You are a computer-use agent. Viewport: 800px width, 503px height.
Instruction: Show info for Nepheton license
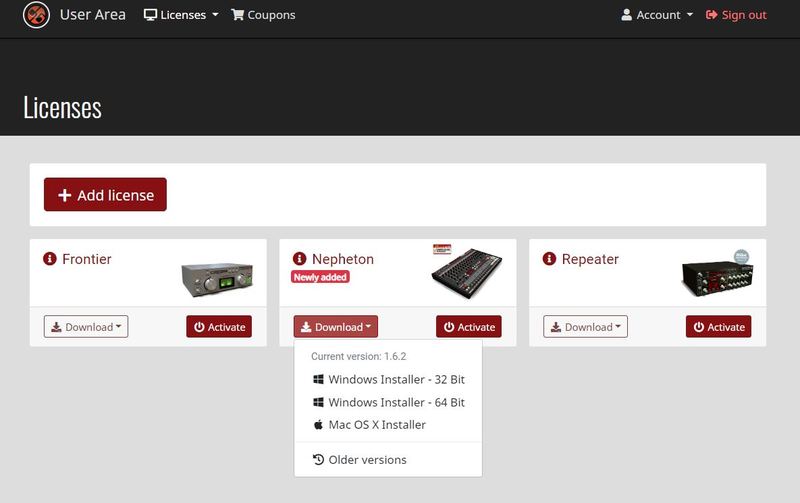pos(299,259)
